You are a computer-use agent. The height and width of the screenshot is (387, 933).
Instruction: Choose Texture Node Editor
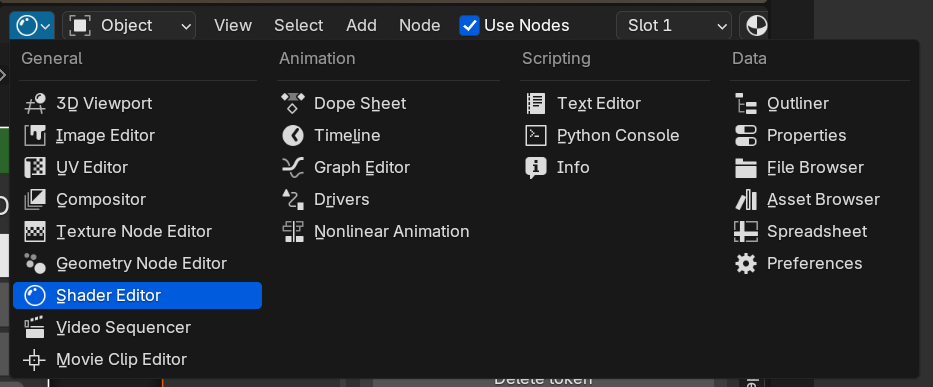pos(137,232)
